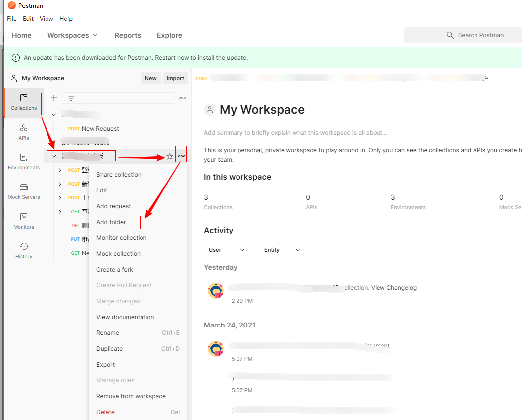Open the PUT request in collection tree
The image size is (522, 420).
click(80, 239)
